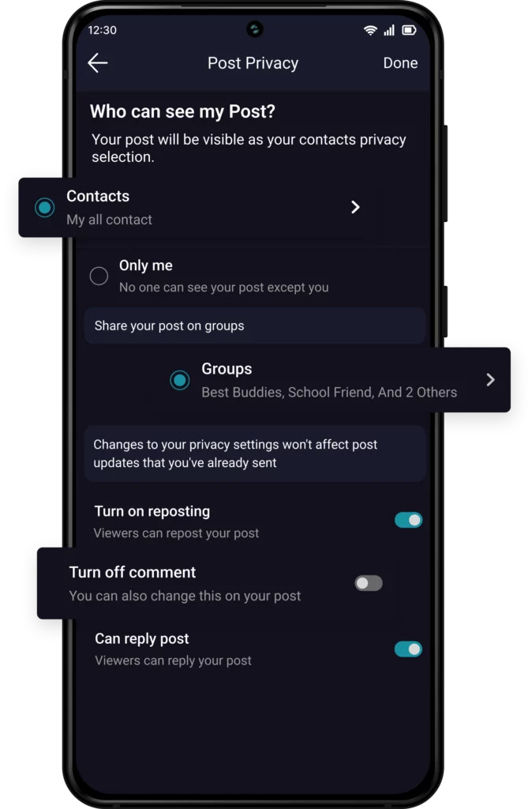The width and height of the screenshot is (532, 809).
Task: Select the Contacts radio button
Action: tap(45, 207)
